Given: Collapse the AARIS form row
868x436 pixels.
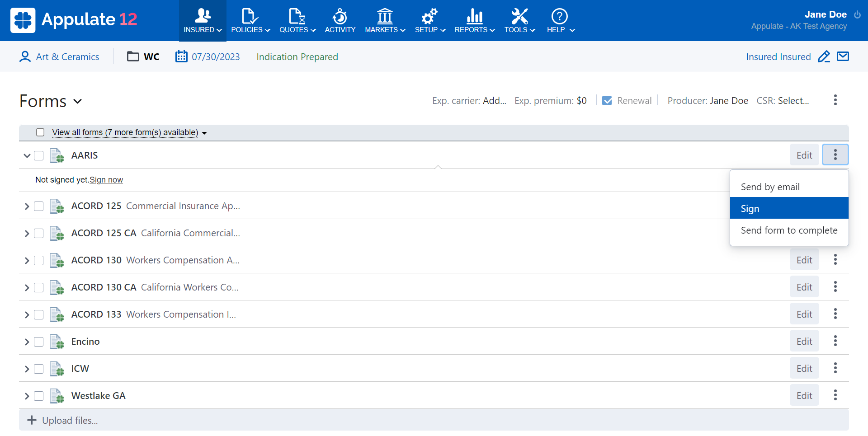Looking at the screenshot, I should tap(27, 156).
